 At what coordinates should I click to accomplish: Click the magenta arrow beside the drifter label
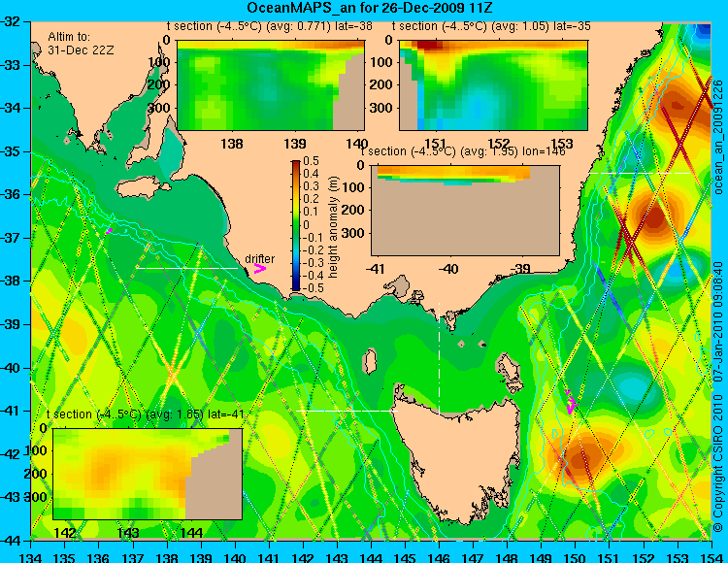259,268
